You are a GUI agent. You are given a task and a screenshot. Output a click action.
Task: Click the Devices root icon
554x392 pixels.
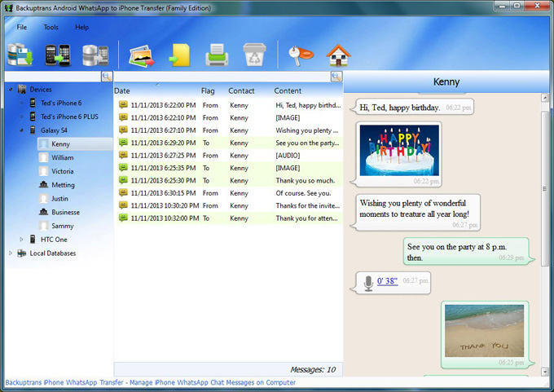[x=22, y=89]
